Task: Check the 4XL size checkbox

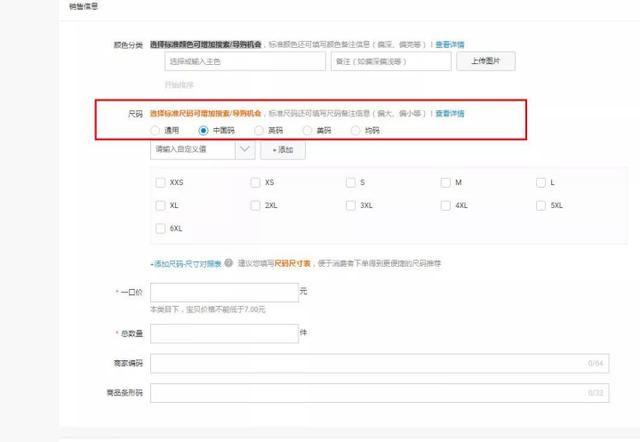Action: coord(446,205)
